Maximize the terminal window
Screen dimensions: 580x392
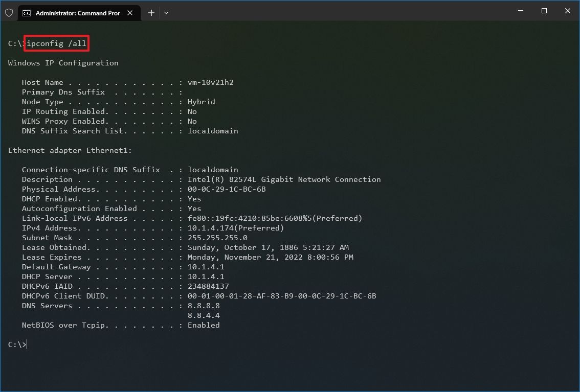[x=544, y=11]
